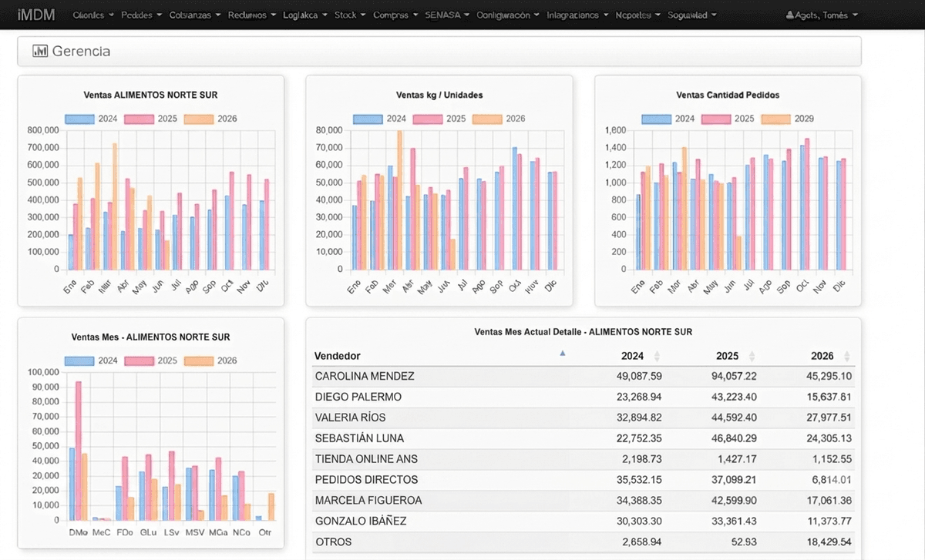Toggle 2024 series in Ventas Cantidad Pedidos chart
Image resolution: width=925 pixels, height=560 pixels.
point(668,119)
